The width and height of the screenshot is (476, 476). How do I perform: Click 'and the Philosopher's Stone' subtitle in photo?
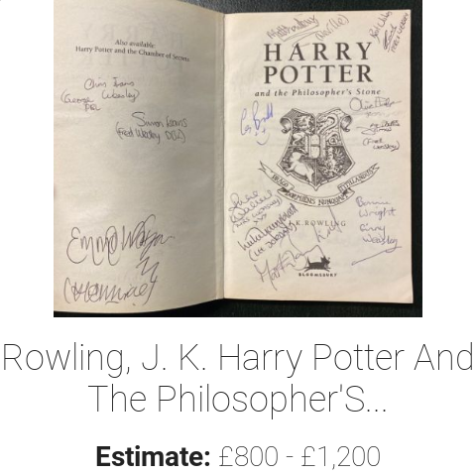(x=318, y=92)
